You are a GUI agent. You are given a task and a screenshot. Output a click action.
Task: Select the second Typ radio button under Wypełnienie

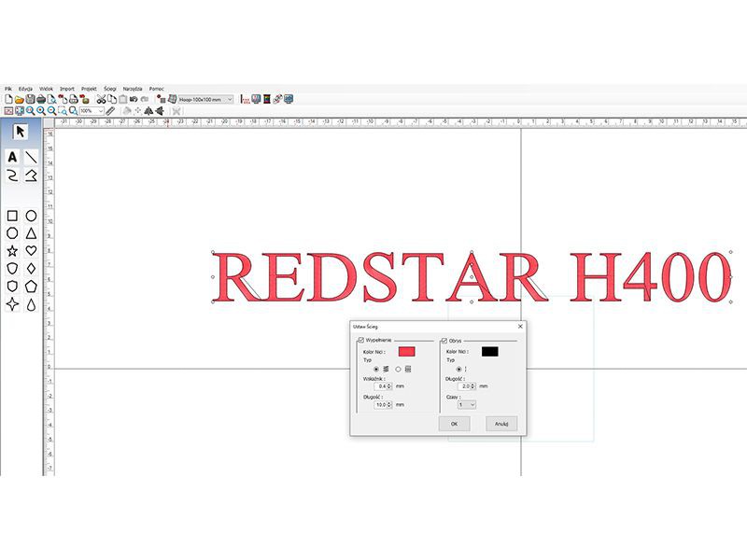pyautogui.click(x=399, y=368)
